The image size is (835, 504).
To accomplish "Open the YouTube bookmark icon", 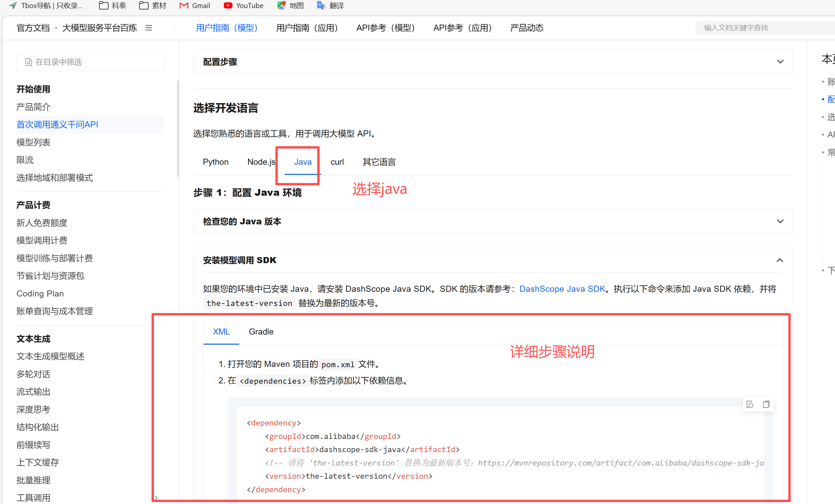I will pyautogui.click(x=228, y=5).
